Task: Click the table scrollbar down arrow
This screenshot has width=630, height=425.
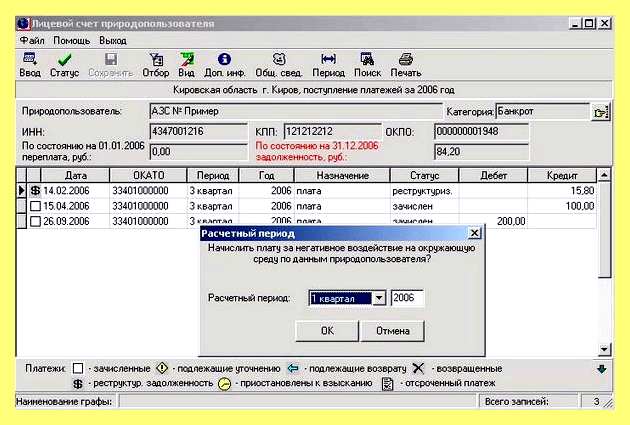Action: 604,349
